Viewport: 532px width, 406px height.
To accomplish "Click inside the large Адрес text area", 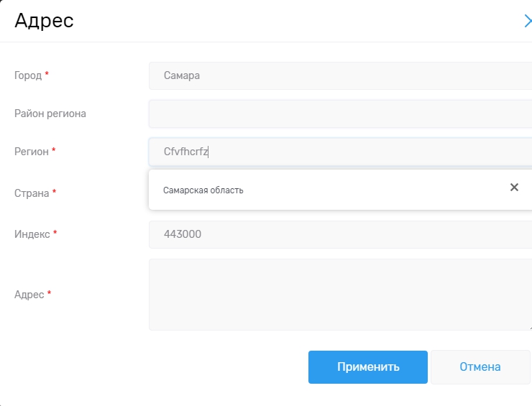I will tap(339, 295).
